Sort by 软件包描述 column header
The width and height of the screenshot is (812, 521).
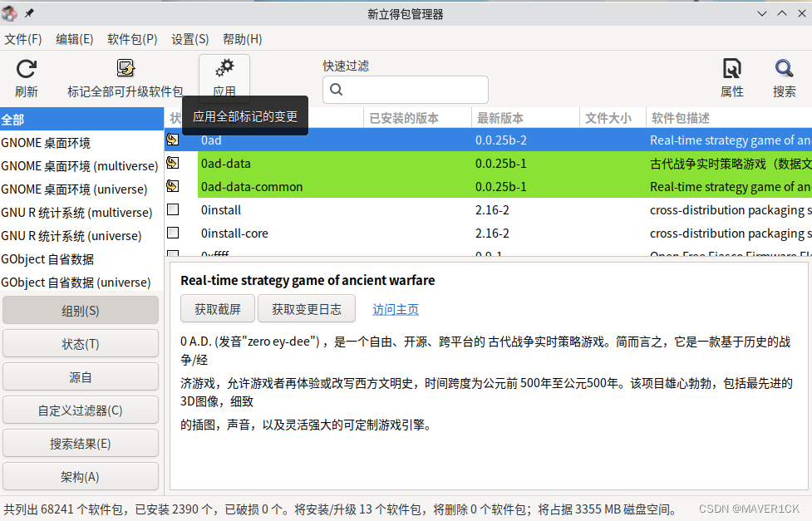pyautogui.click(x=729, y=118)
